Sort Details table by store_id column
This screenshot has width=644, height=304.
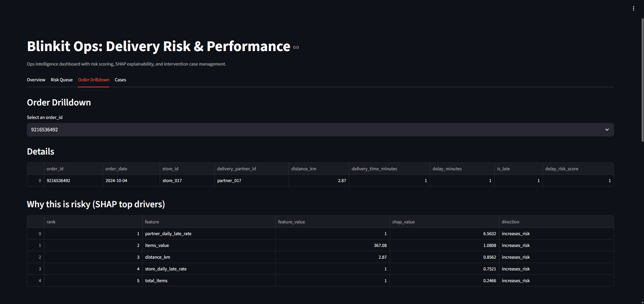point(187,169)
